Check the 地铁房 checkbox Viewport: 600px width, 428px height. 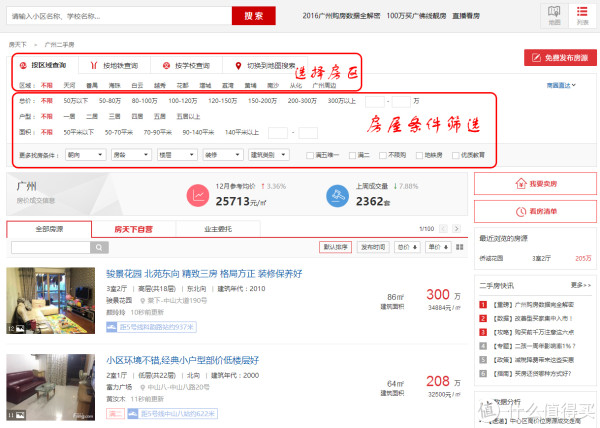(x=419, y=155)
